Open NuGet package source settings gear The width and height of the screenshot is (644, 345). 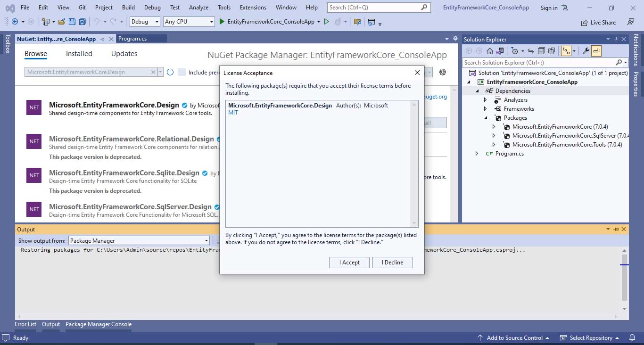pos(442,72)
